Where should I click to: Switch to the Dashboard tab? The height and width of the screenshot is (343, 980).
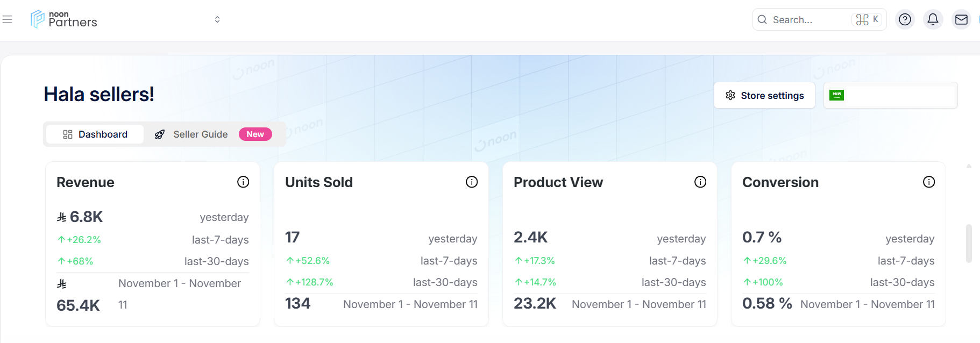[x=95, y=134]
